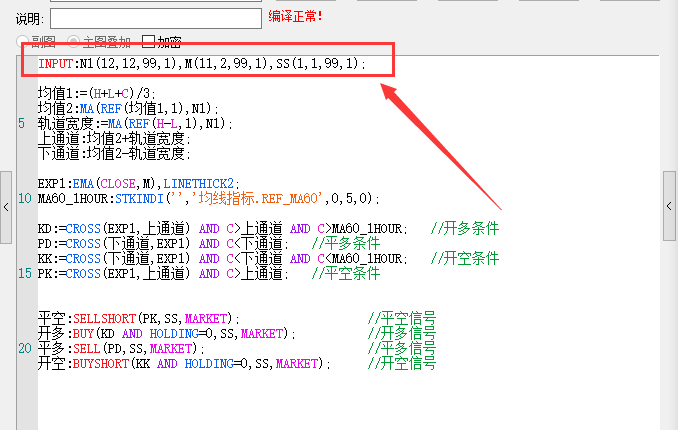This screenshot has width=678, height=430.
Task: Click the //平空信号 comment text
Action: [x=402, y=319]
